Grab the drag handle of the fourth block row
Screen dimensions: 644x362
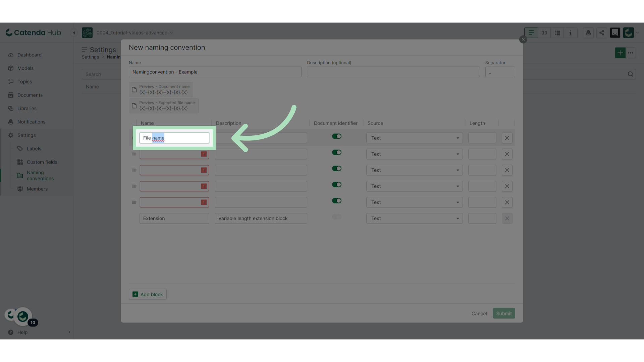coord(134,186)
